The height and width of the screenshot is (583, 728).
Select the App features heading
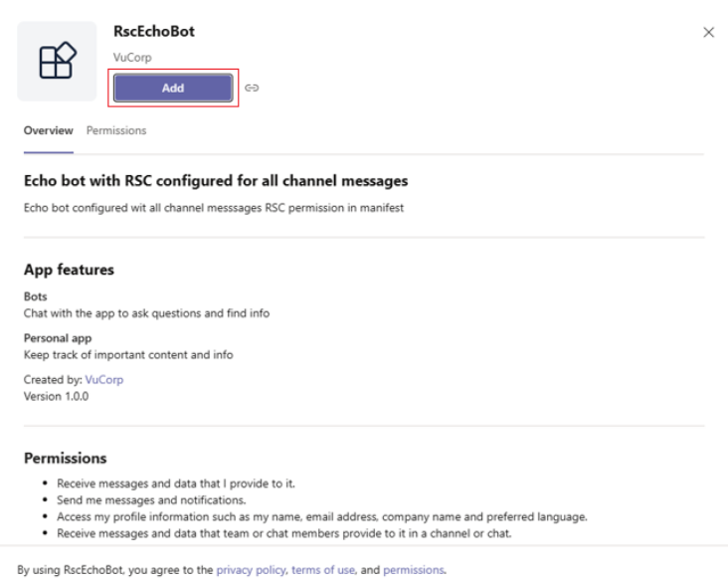pos(69,270)
